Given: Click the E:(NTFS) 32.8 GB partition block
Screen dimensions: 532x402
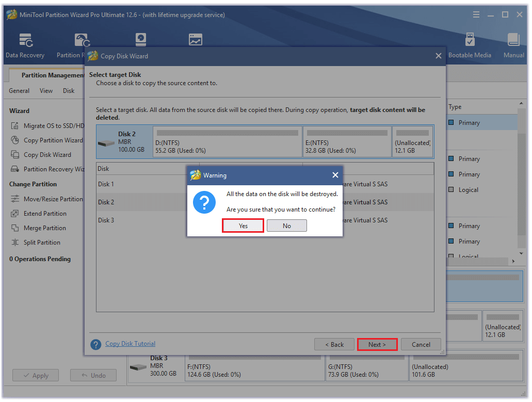Looking at the screenshot, I should click(x=347, y=141).
